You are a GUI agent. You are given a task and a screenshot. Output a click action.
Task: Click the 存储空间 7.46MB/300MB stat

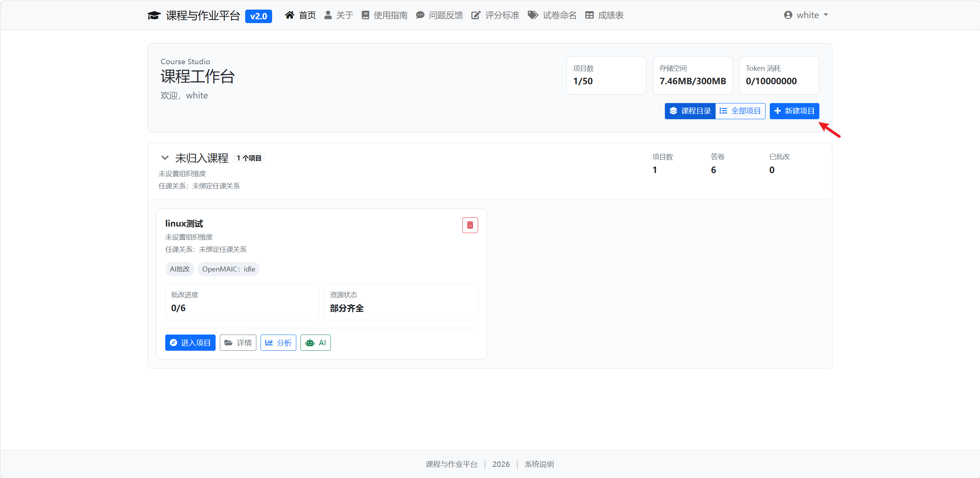pyautogui.click(x=693, y=75)
